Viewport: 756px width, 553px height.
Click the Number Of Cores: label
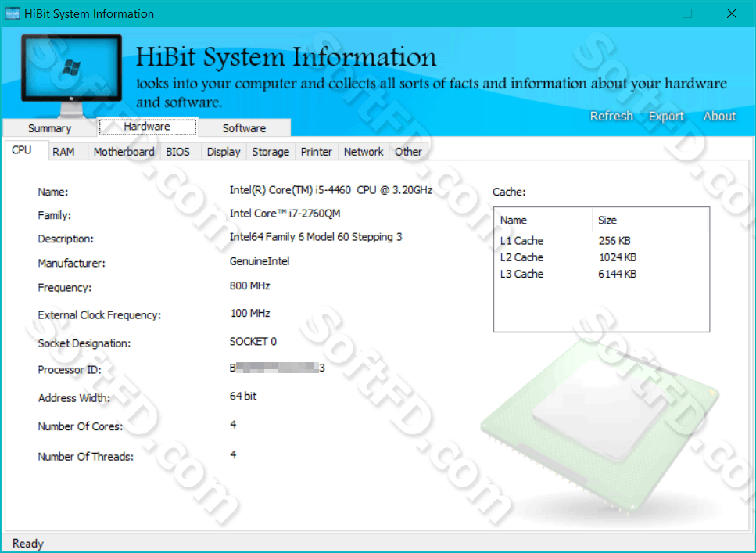point(81,426)
